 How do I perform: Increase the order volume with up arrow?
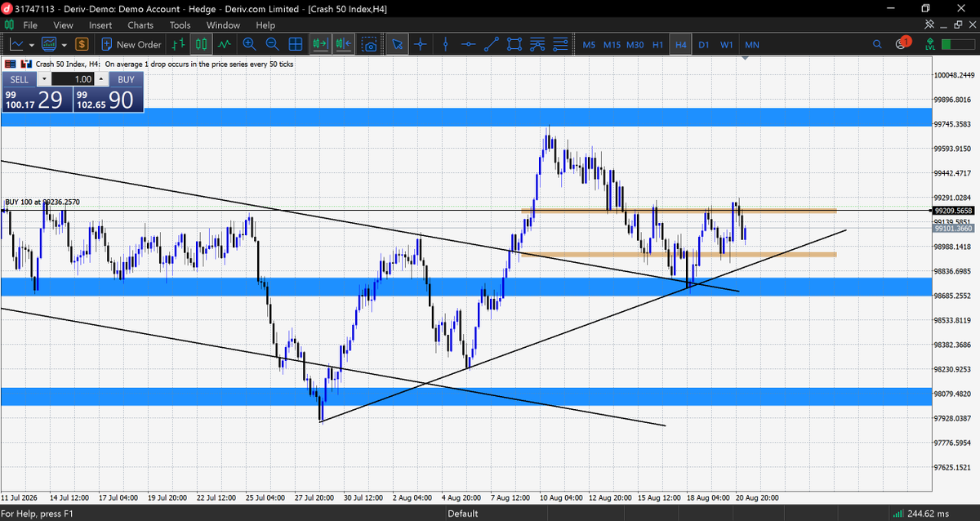(x=101, y=79)
